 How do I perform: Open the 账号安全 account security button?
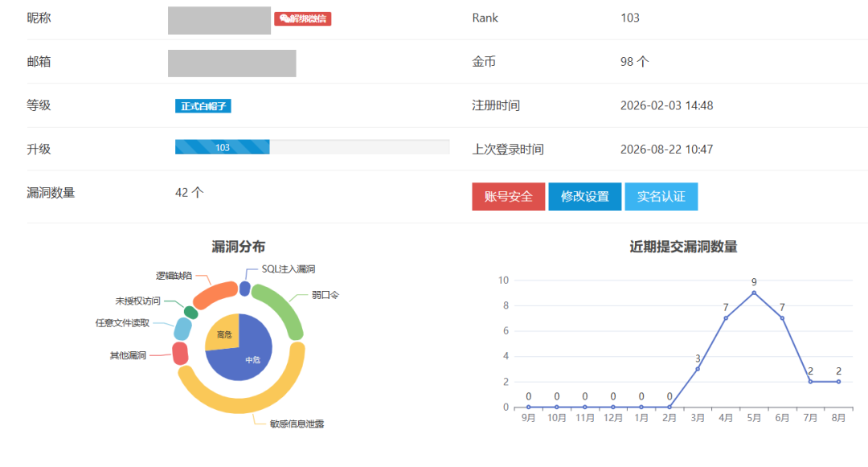pyautogui.click(x=508, y=196)
